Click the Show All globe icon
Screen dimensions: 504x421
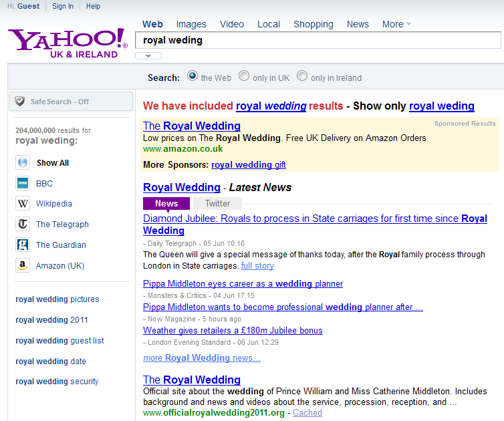pos(23,162)
